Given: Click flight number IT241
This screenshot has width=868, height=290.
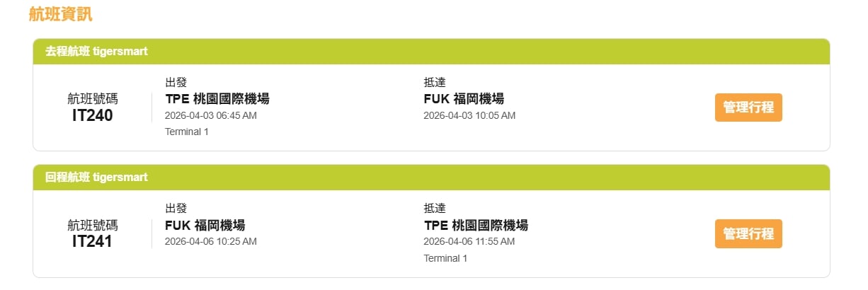Looking at the screenshot, I should (x=93, y=241).
